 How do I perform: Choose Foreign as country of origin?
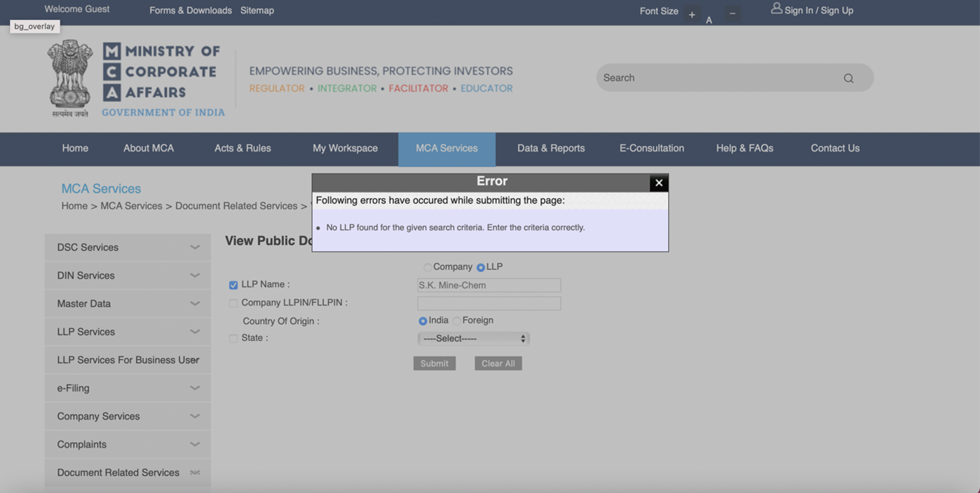pos(457,321)
